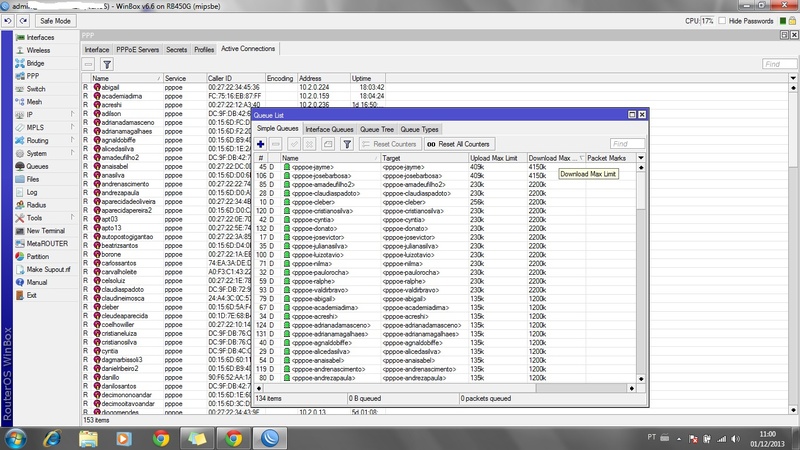Toggle Safe Mode
This screenshot has height=450, width=800.
(56, 20)
